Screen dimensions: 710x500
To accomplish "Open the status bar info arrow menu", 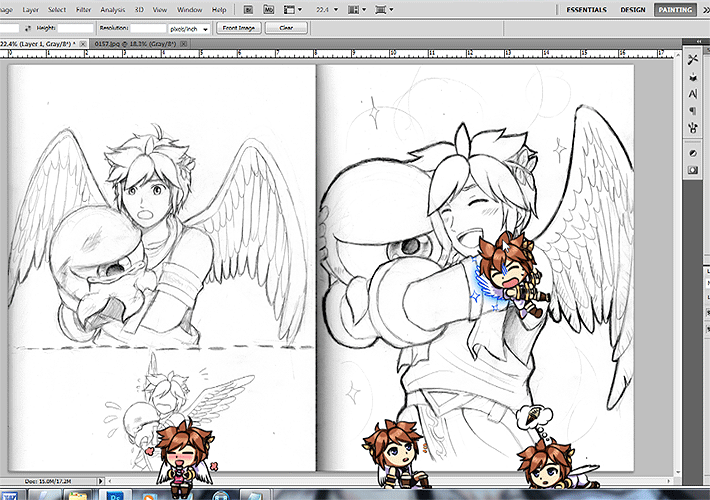I will [101, 481].
